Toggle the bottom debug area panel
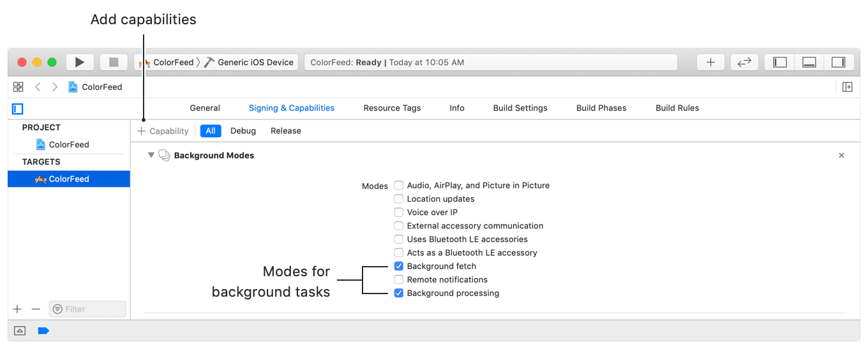 (809, 62)
